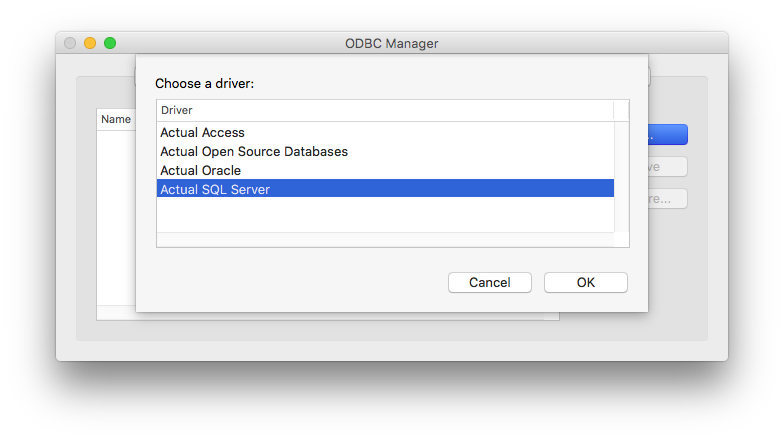Confirm driver choice with OK
This screenshot has height=441, width=784.
pyautogui.click(x=586, y=282)
